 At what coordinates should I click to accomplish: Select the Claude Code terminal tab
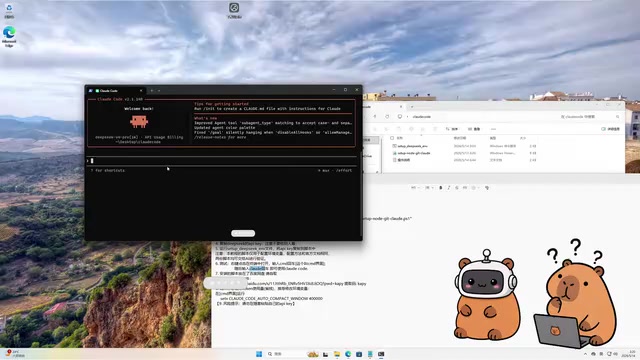point(116,91)
